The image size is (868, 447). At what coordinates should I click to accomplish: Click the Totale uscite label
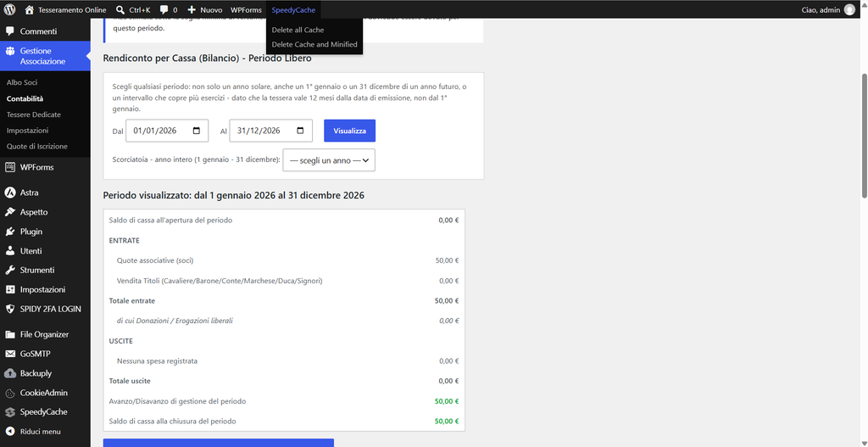click(x=130, y=381)
